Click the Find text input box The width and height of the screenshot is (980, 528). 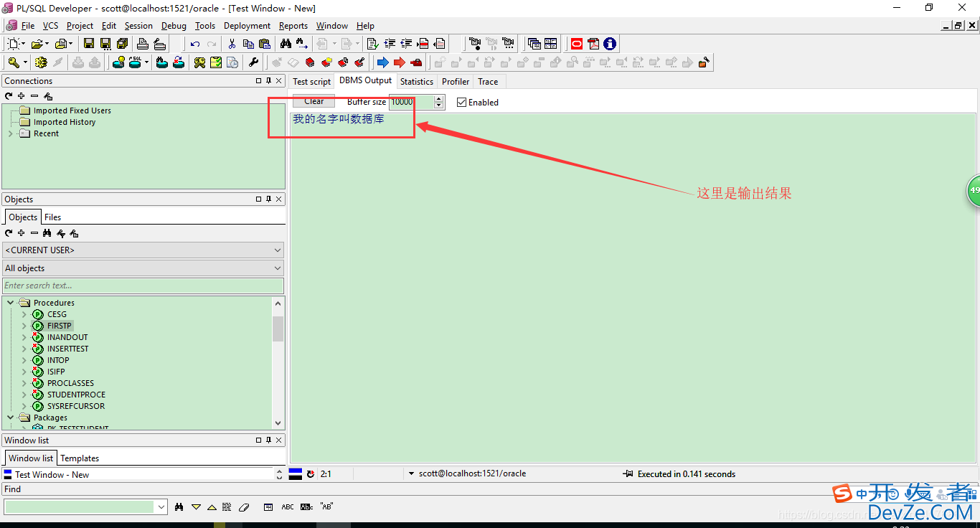(x=80, y=506)
